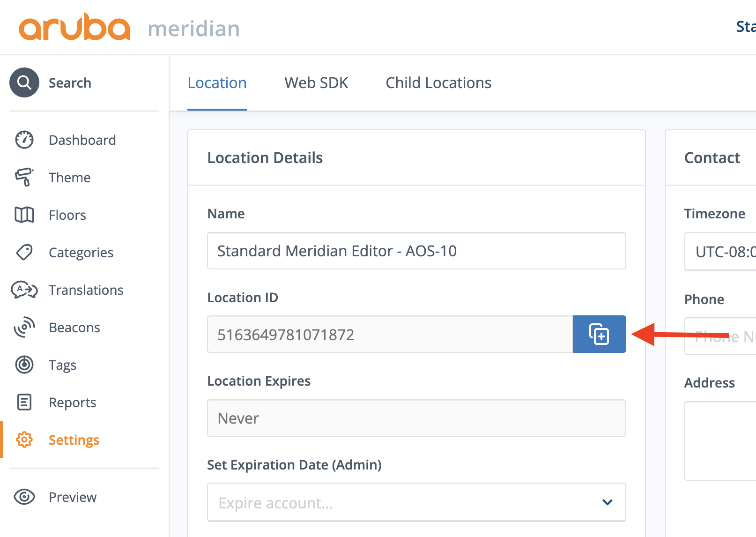Screen dimensions: 756x537
Task: Switch to the Web SDK tab
Action: [316, 83]
